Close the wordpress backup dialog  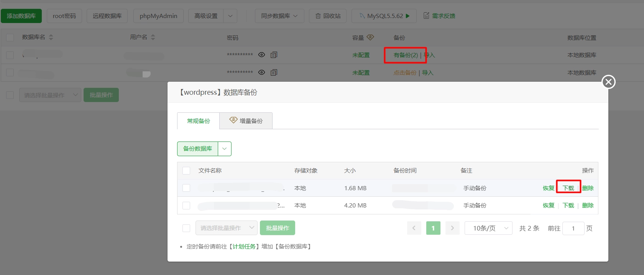pos(608,82)
